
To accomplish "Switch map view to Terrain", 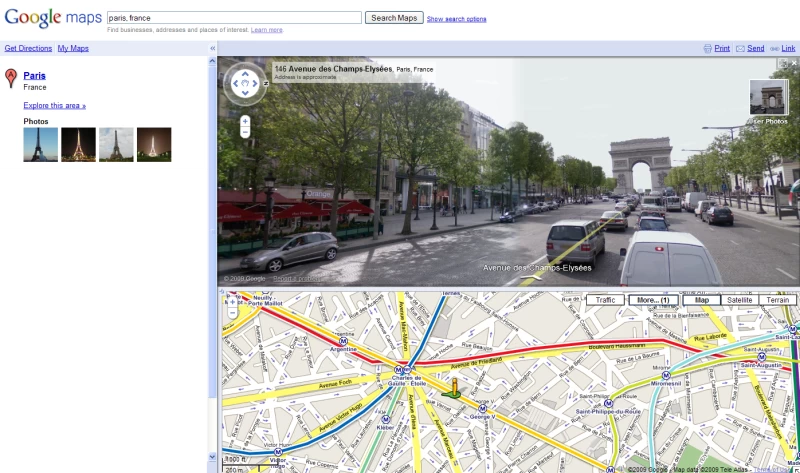I will [x=777, y=300].
